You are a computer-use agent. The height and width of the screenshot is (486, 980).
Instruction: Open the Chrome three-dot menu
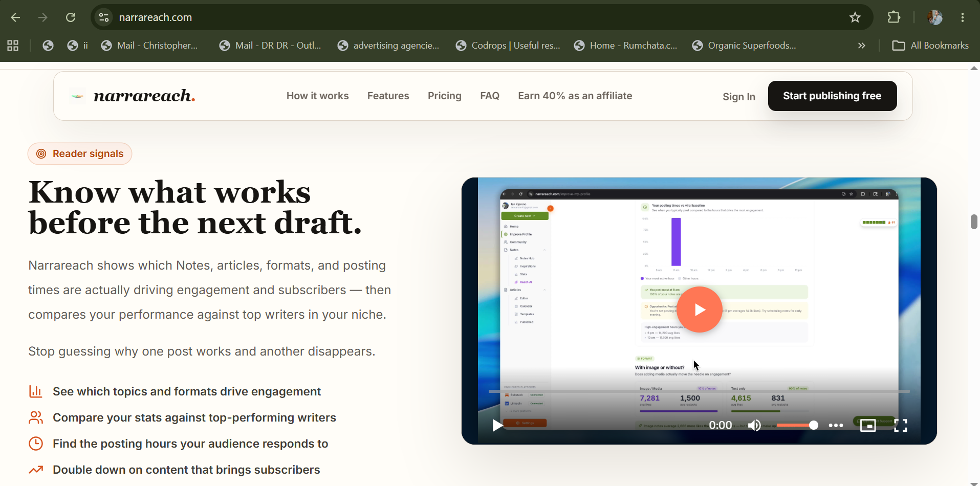tap(963, 17)
